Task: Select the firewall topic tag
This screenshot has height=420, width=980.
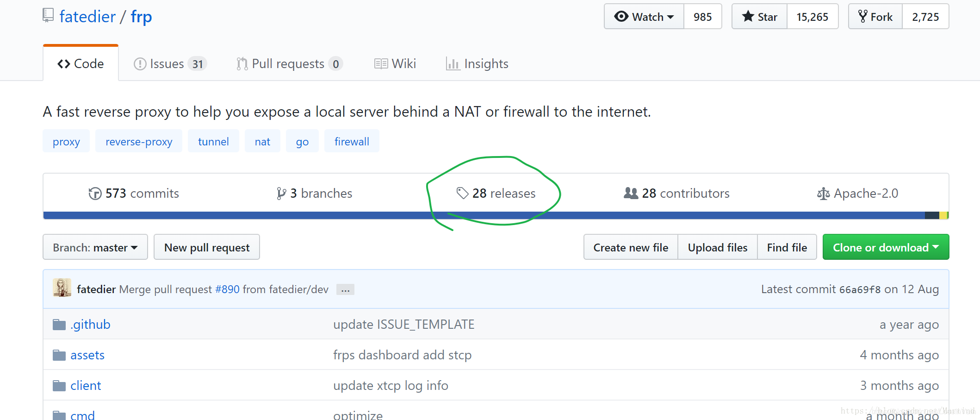Action: pos(352,141)
